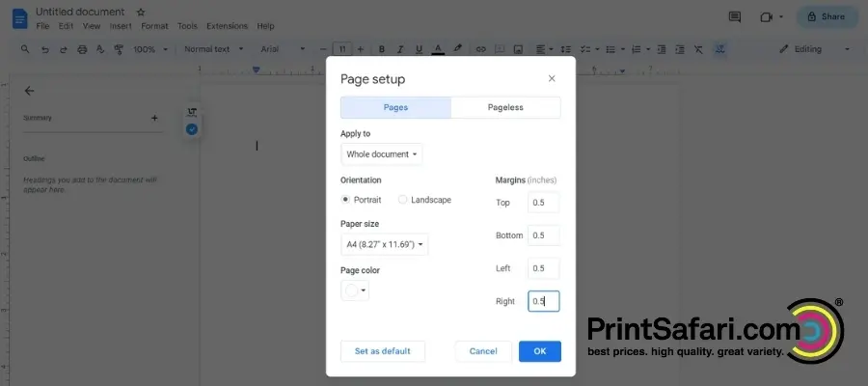Open the Paper size A4 dropdown
The image size is (868, 386).
point(384,244)
